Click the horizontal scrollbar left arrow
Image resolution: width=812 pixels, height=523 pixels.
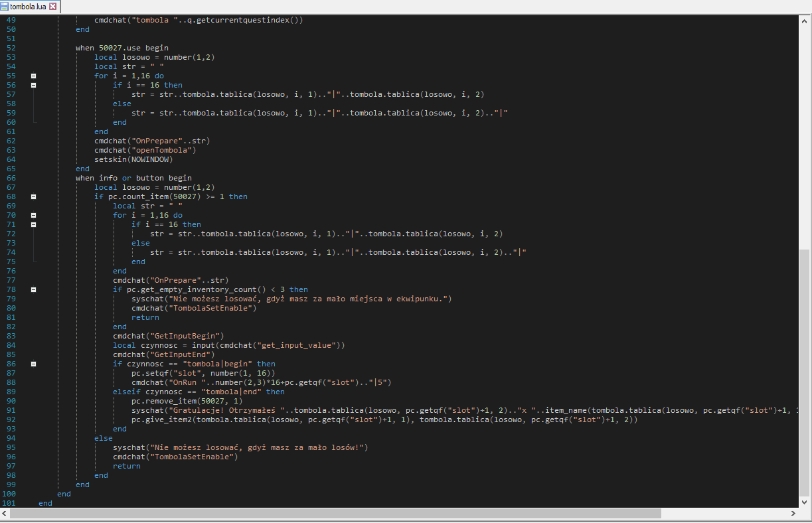tap(5, 514)
